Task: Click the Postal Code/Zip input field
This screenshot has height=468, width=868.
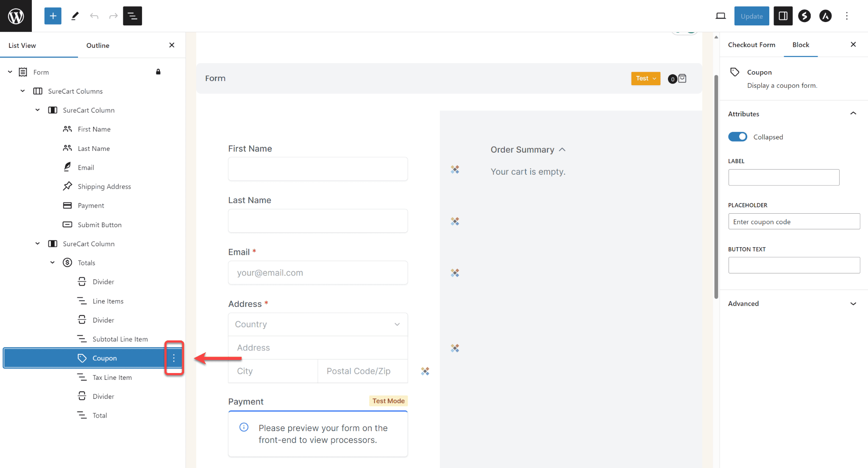Action: pos(363,371)
